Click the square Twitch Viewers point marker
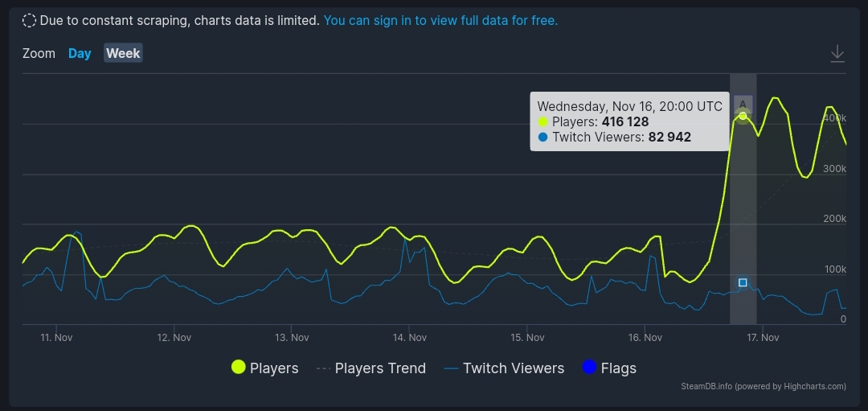The width and height of the screenshot is (868, 411). [743, 282]
